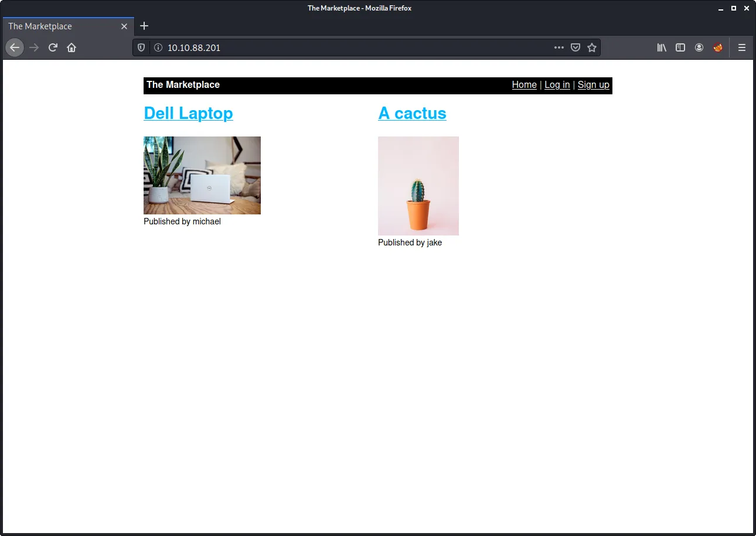Image resolution: width=756 pixels, height=536 pixels.
Task: Open a new tab with plus button
Action: point(144,26)
